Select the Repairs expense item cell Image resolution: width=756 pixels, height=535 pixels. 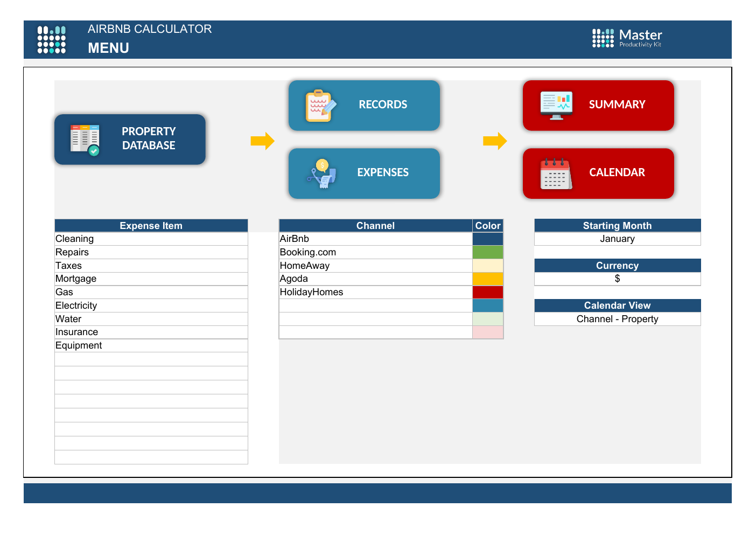click(151, 252)
